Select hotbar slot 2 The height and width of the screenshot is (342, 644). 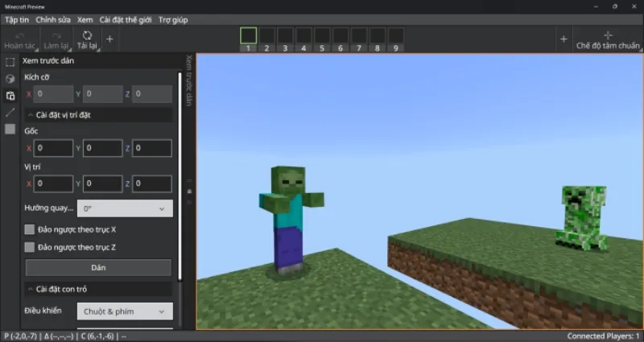pyautogui.click(x=266, y=35)
